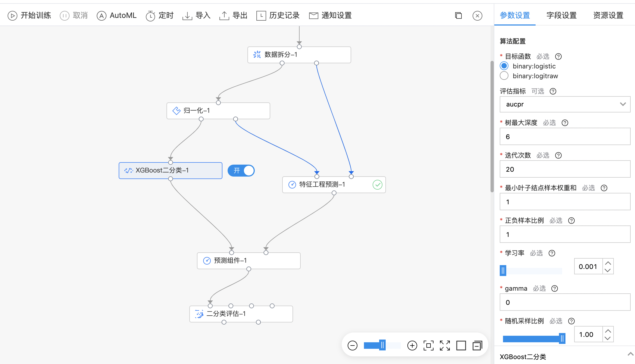The width and height of the screenshot is (635, 364).
Task: Open help icon next to 学习率
Action: (x=552, y=253)
